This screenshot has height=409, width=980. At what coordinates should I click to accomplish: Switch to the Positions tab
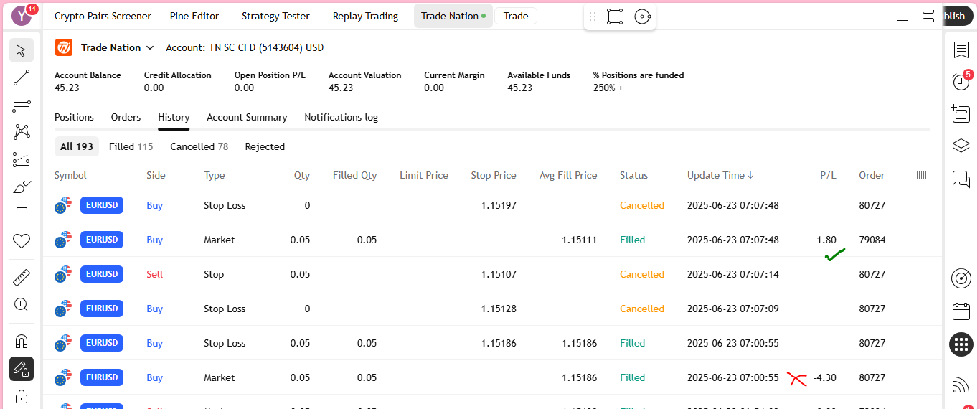click(74, 117)
